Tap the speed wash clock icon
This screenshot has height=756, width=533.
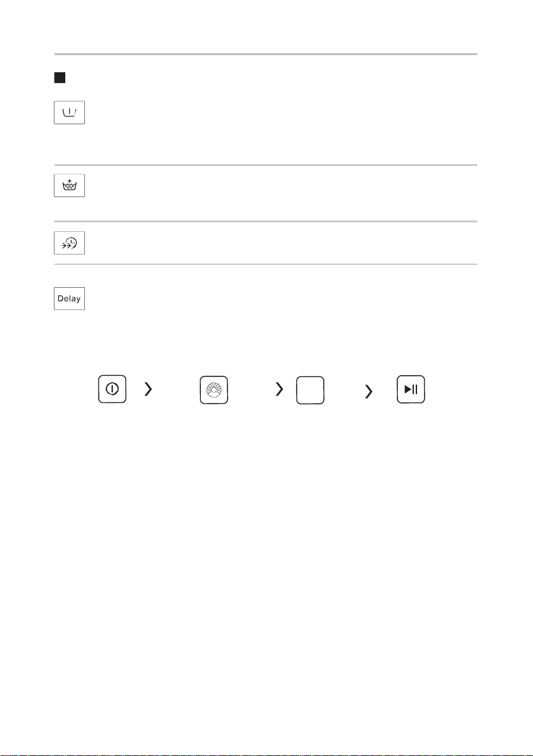pyautogui.click(x=70, y=243)
